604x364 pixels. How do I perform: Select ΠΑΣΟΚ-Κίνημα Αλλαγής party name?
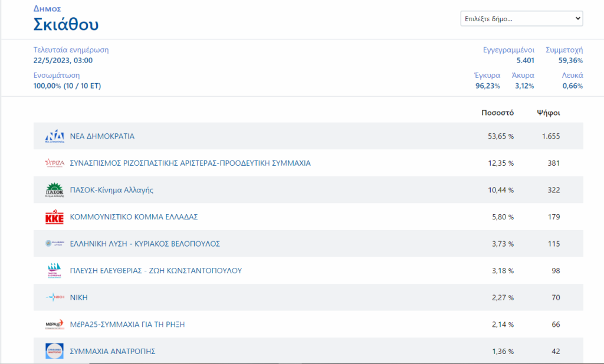tap(111, 190)
